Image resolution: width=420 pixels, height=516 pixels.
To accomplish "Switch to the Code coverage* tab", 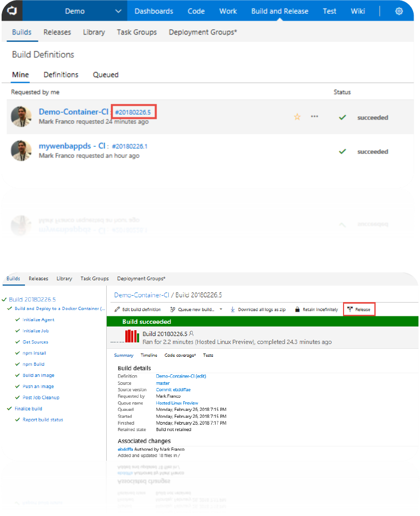I will (180, 355).
